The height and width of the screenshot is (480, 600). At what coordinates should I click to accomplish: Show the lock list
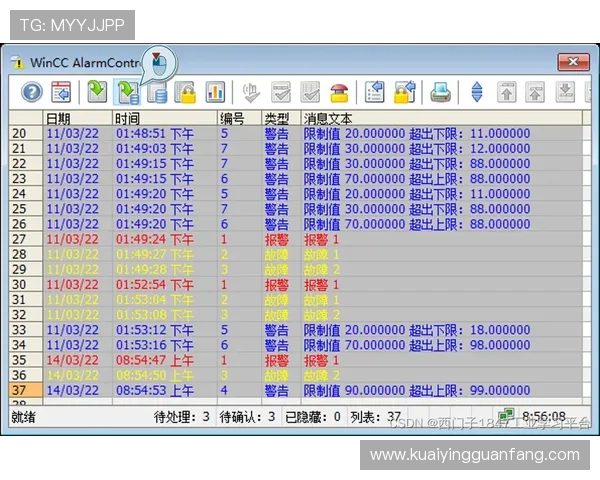pos(186,92)
